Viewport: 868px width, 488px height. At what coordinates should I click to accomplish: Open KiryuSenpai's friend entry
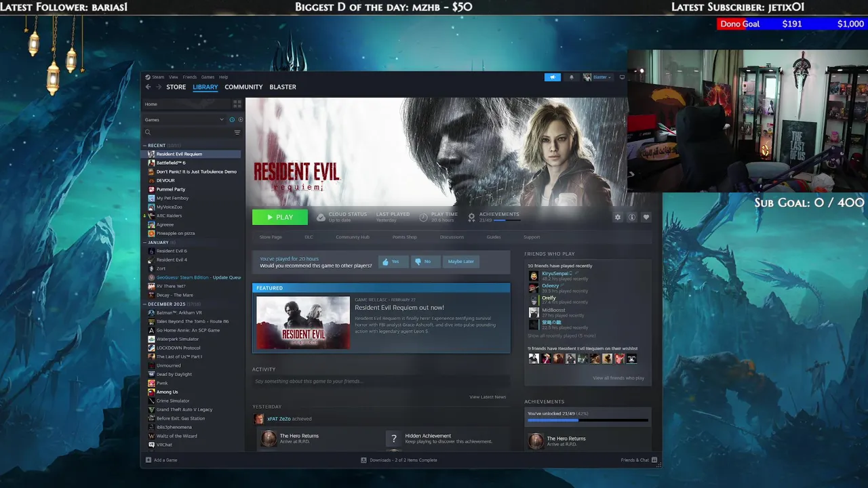coord(587,276)
